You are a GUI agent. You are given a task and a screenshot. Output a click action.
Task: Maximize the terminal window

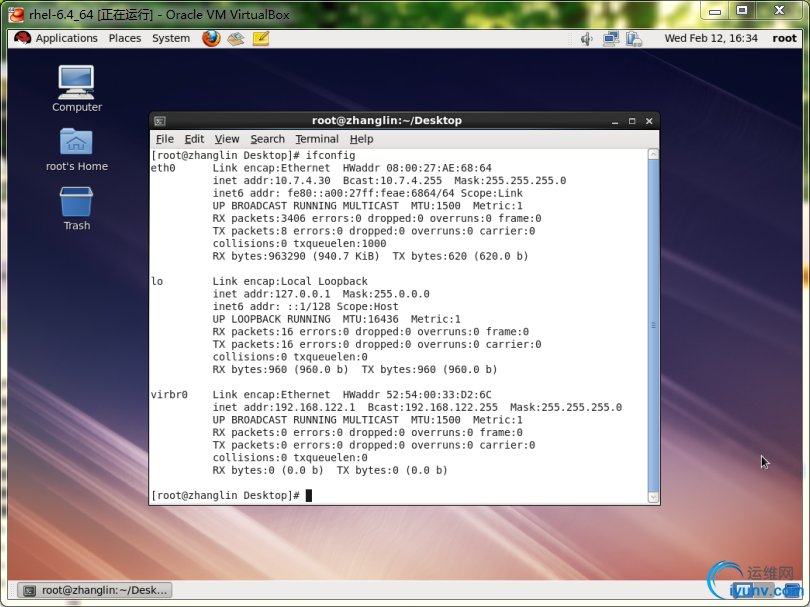pyautogui.click(x=632, y=121)
